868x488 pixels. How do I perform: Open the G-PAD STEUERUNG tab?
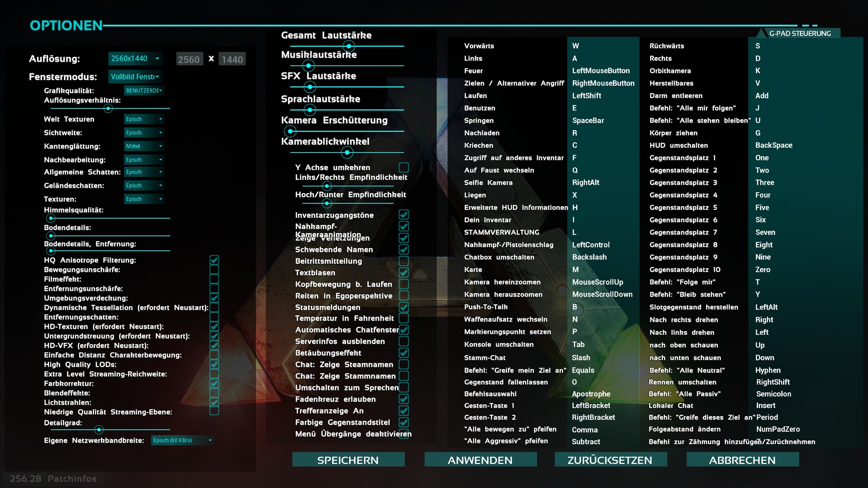(x=800, y=33)
